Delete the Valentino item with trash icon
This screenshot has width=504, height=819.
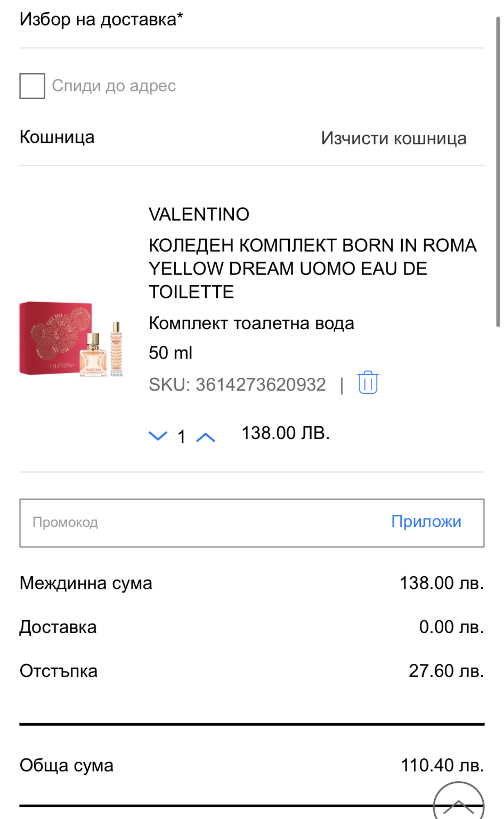[x=368, y=383]
